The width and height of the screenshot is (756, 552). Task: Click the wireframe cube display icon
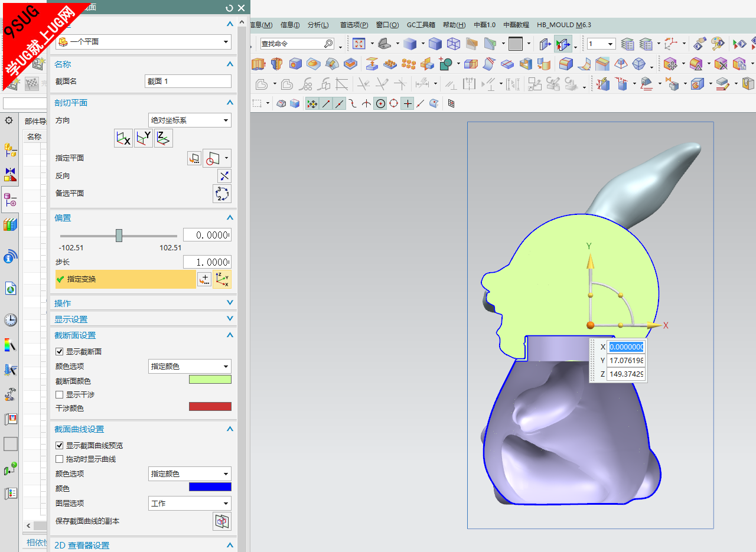point(453,44)
